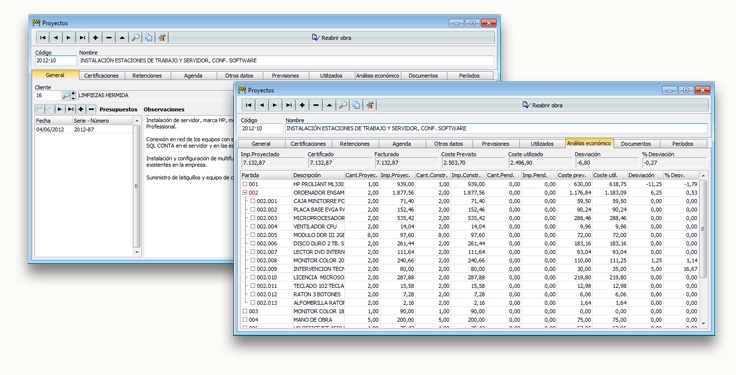Sort by Descripción column header
Screen dimensions: 736x375
click(318, 176)
